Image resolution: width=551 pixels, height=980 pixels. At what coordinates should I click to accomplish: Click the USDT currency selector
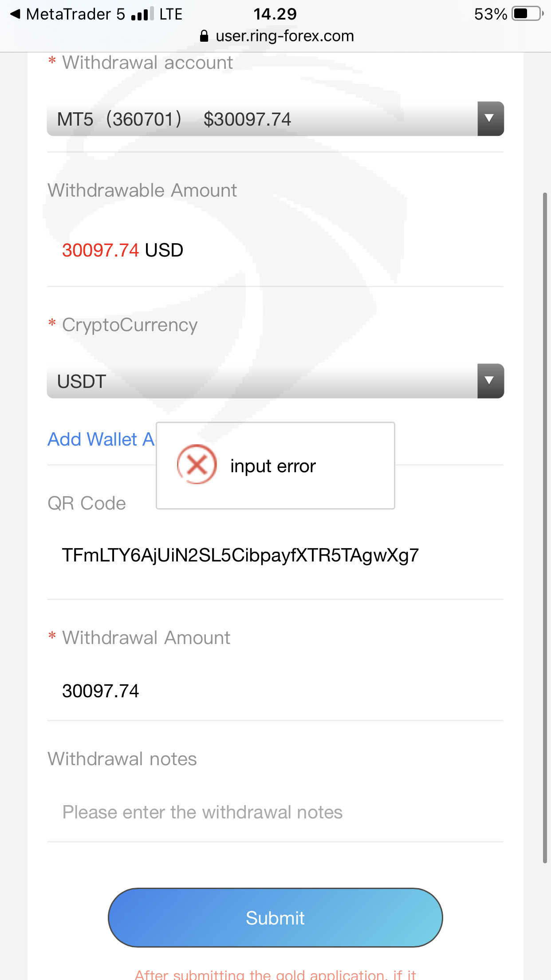point(262,381)
